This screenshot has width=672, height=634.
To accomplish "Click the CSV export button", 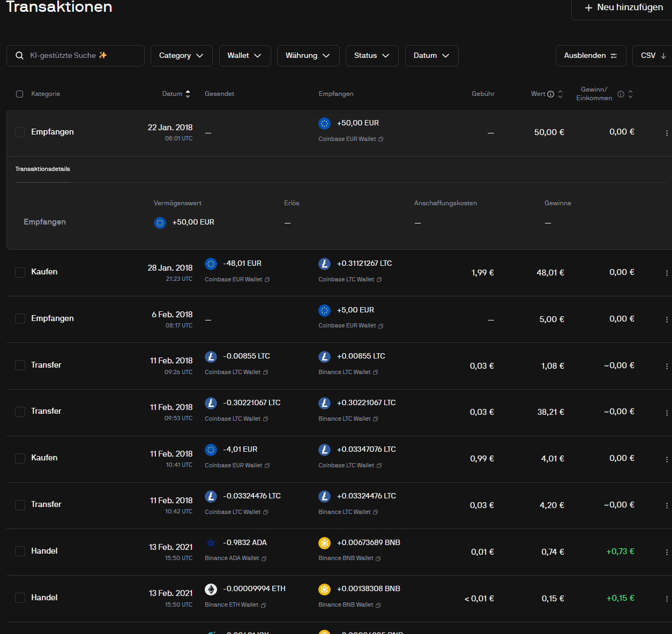I will [x=653, y=56].
